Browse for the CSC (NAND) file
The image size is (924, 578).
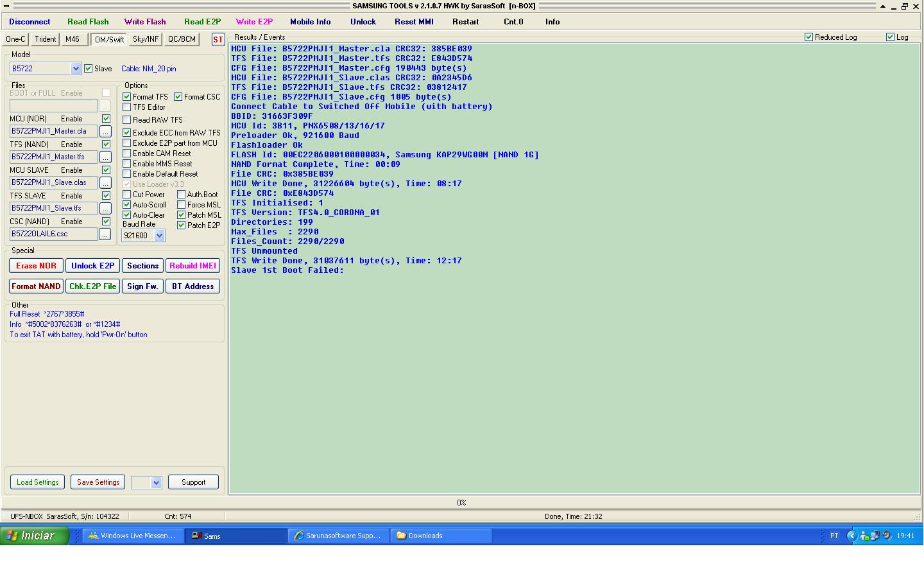[x=105, y=234]
